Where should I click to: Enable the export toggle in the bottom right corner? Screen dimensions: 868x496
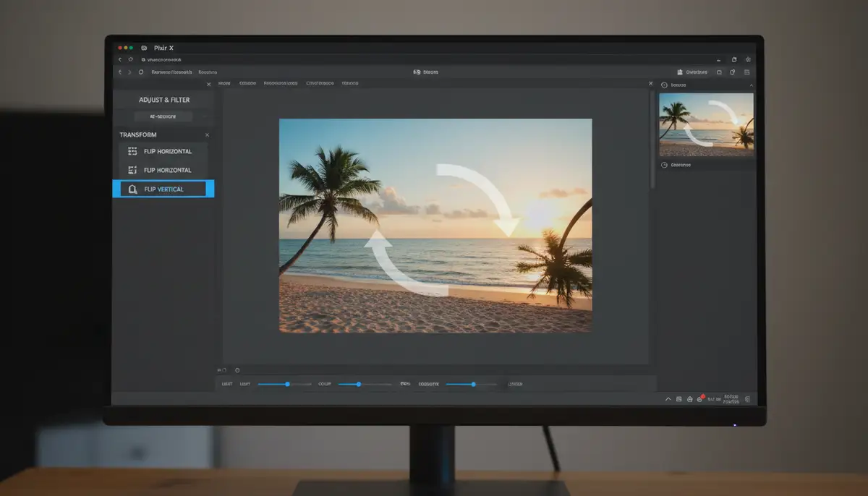(748, 398)
